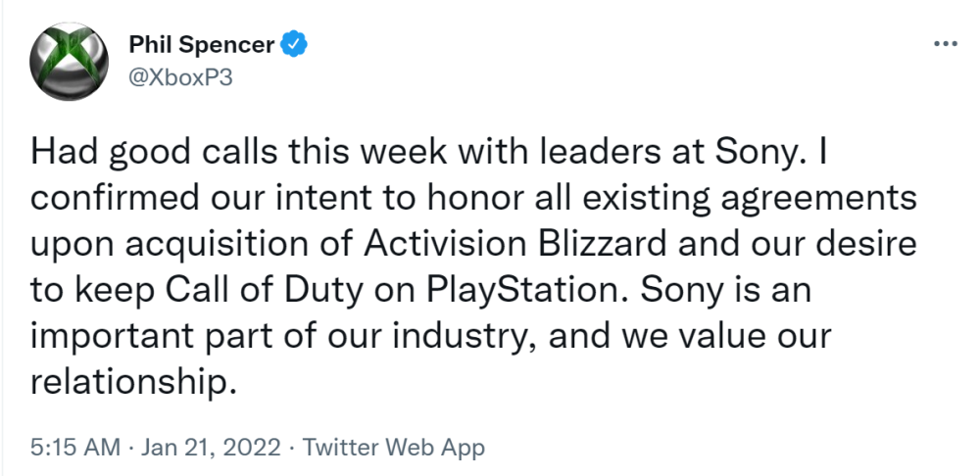Click the Jan 21, 2022 date
The height and width of the screenshot is (476, 980).
tap(210, 449)
